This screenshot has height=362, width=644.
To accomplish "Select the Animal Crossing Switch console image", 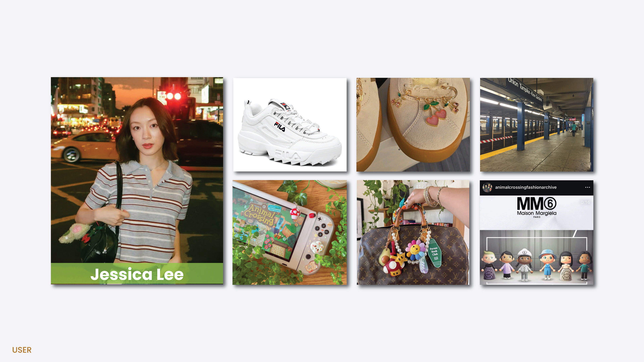I will click(x=289, y=232).
